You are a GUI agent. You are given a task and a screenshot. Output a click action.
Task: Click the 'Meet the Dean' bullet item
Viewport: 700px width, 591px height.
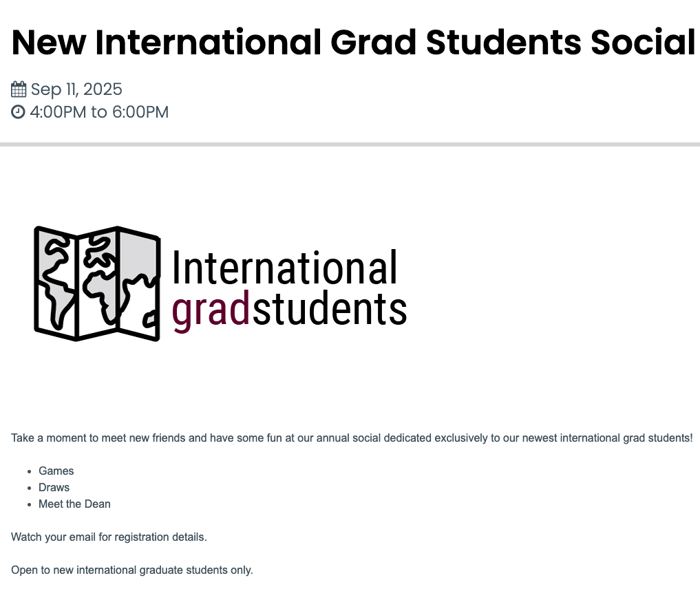pos(74,504)
